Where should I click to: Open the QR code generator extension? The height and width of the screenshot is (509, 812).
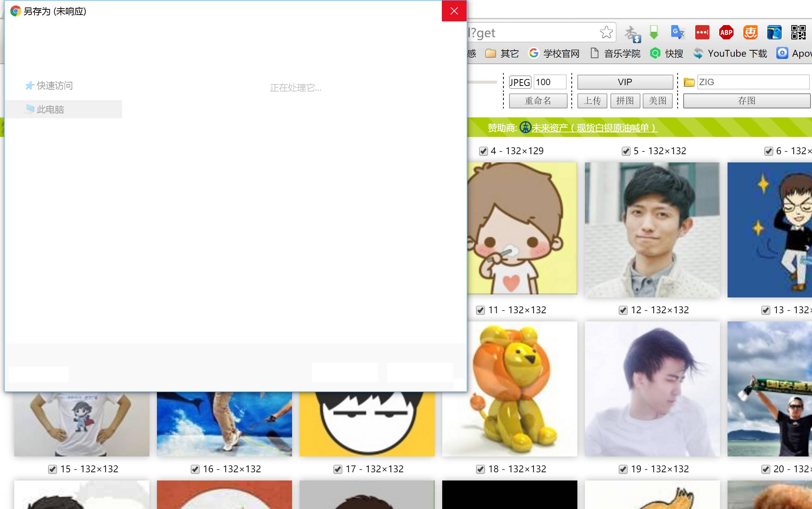[798, 33]
